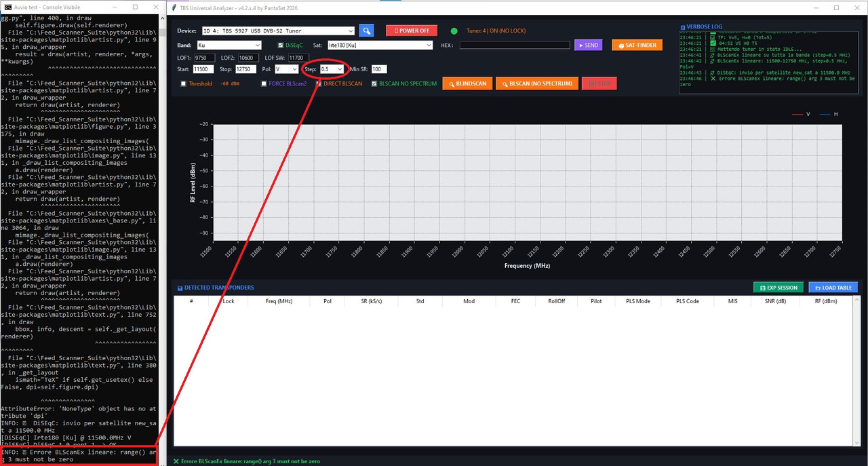
Task: Click the LOF SW field showing 11700
Action: [299, 58]
